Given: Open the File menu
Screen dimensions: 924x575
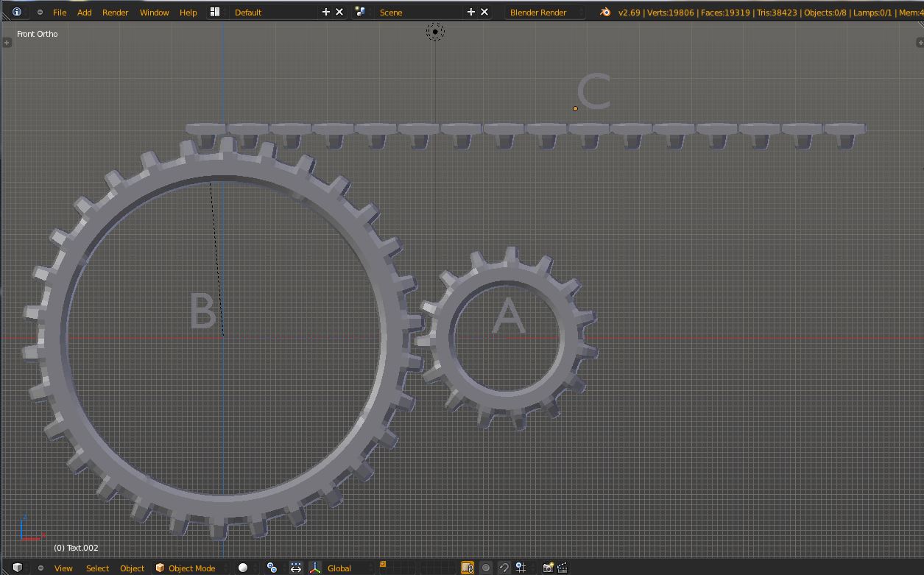Looking at the screenshot, I should [60, 12].
